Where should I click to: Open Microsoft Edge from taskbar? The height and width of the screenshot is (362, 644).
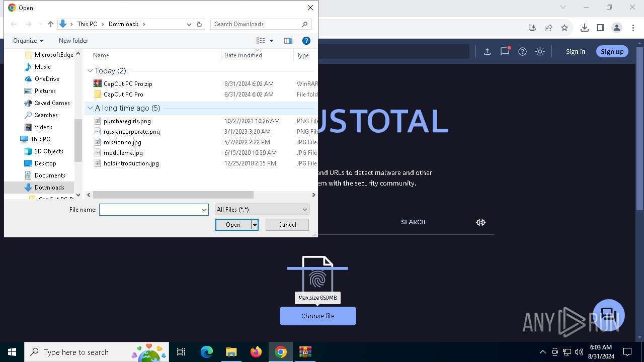click(x=207, y=352)
